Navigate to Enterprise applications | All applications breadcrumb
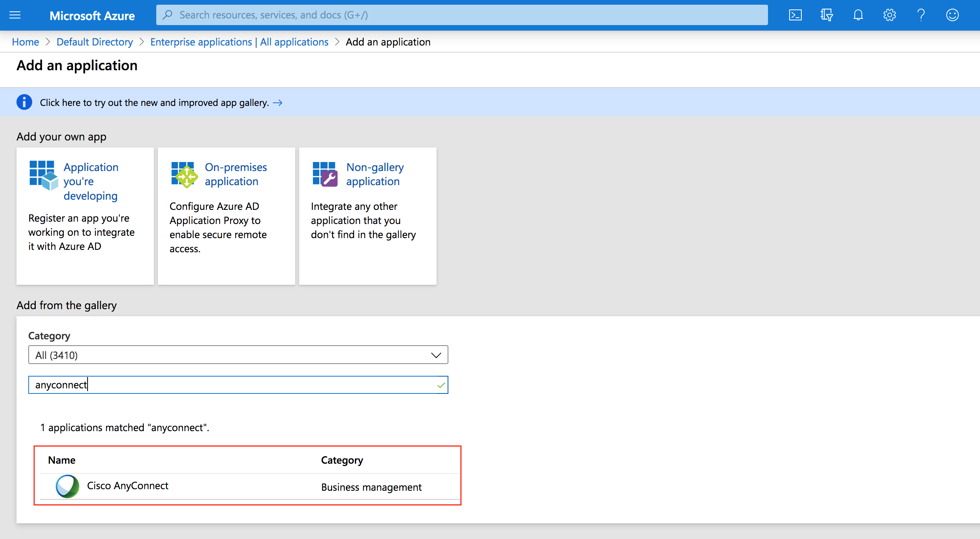Image resolution: width=980 pixels, height=539 pixels. (240, 42)
